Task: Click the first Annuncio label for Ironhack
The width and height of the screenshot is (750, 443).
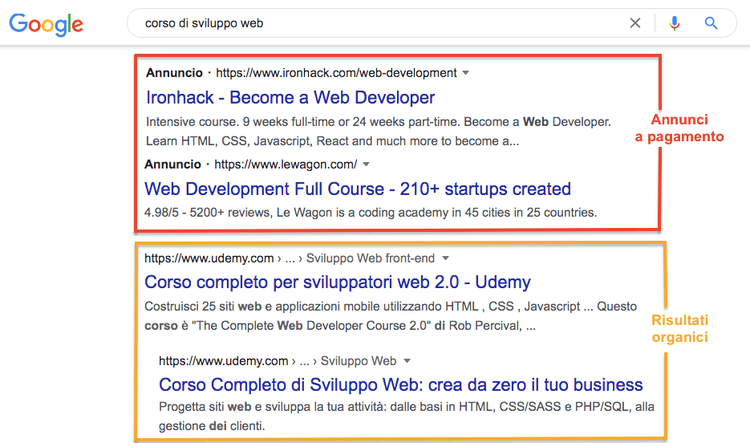Action: (x=174, y=73)
